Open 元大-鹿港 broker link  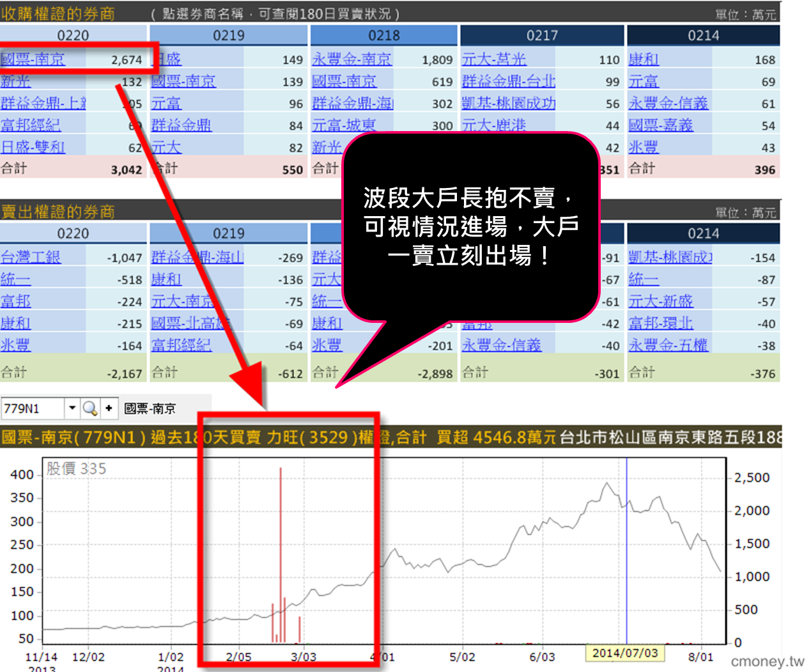tap(493, 125)
